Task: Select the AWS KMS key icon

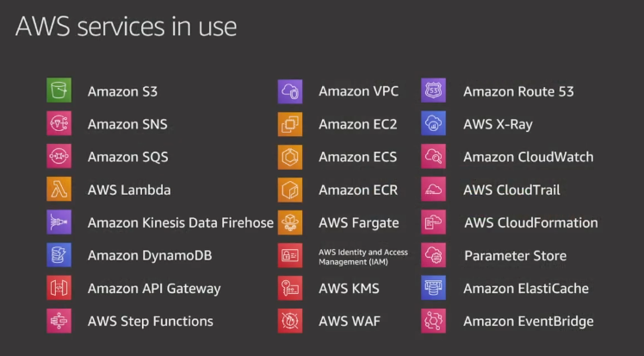Action: click(x=290, y=288)
